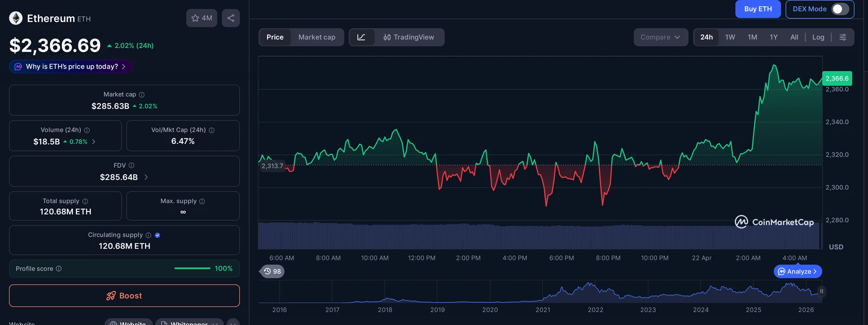Show Total supply info icon
This screenshot has height=325, width=868.
tap(85, 201)
